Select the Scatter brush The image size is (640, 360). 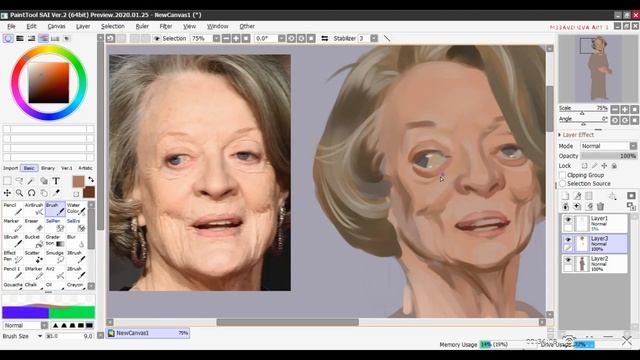point(34,257)
